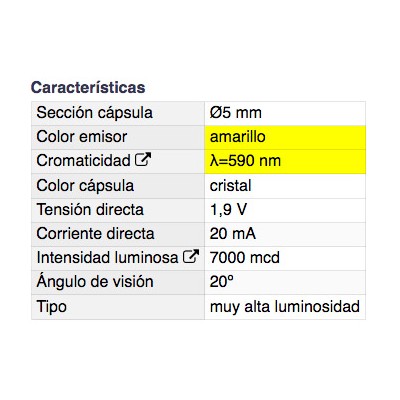The width and height of the screenshot is (400, 400).
Task: Click the Cromaticidad label link
Action: [x=83, y=161]
